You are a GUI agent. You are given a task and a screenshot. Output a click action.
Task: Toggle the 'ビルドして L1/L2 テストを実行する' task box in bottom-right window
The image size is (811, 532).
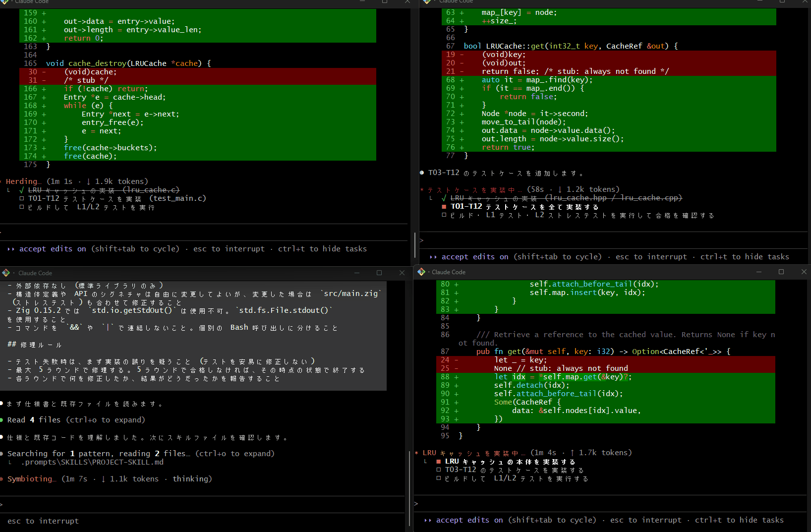439,478
